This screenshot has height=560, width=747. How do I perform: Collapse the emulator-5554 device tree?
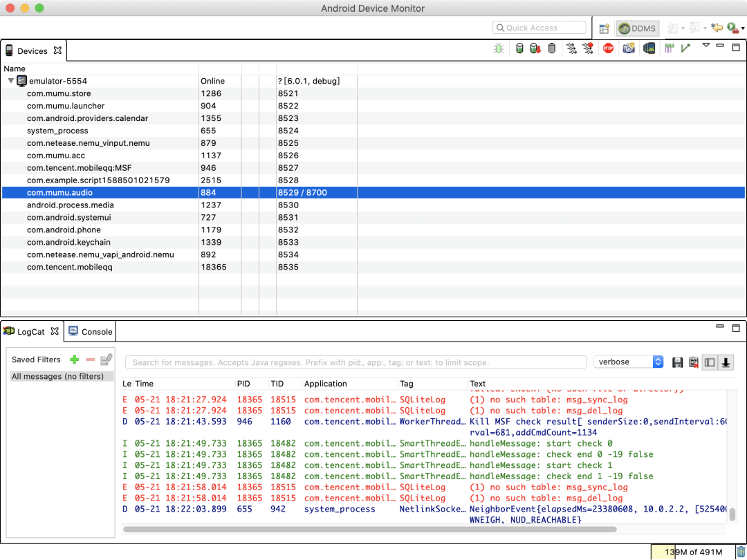(10, 81)
